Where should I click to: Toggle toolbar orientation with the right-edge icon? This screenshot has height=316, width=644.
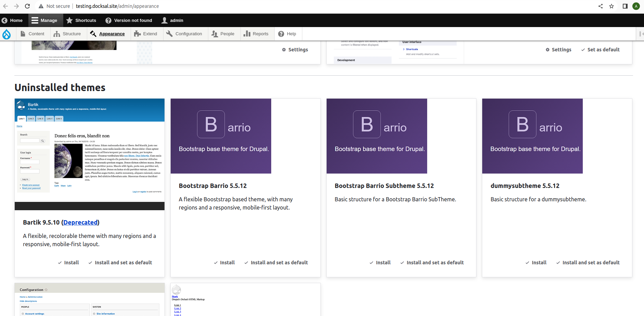[x=641, y=34]
